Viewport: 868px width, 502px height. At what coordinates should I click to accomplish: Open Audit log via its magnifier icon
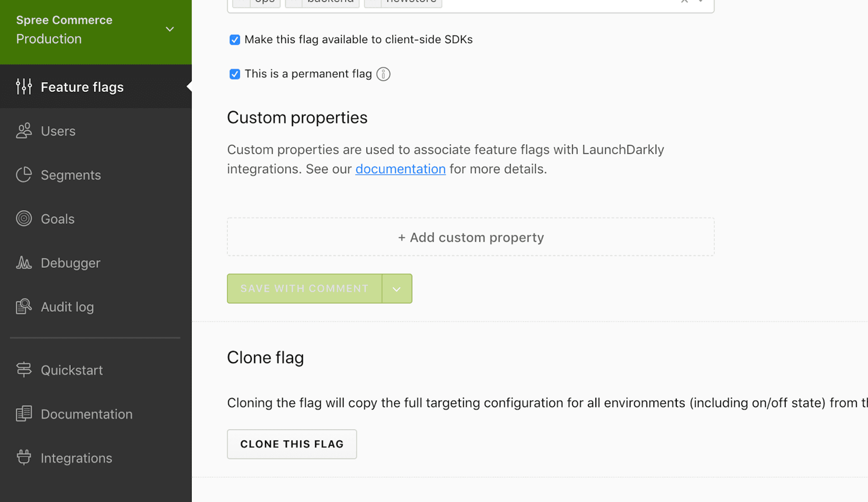click(x=24, y=306)
